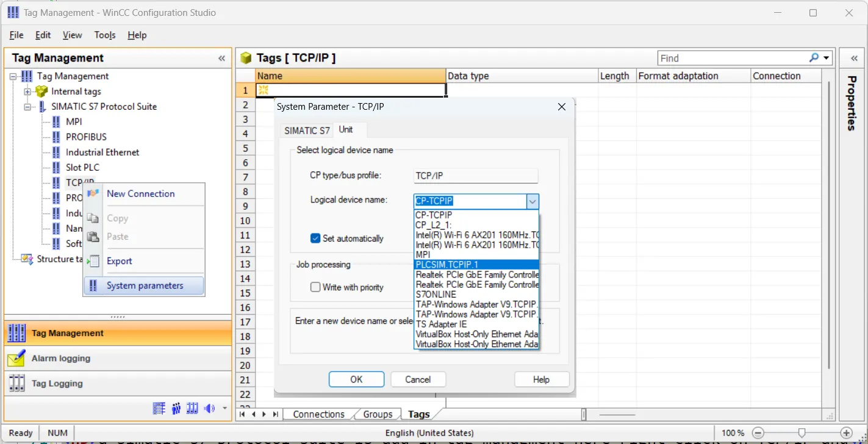Click the zoom in plus icon
Image resolution: width=868 pixels, height=444 pixels.
pos(846,433)
